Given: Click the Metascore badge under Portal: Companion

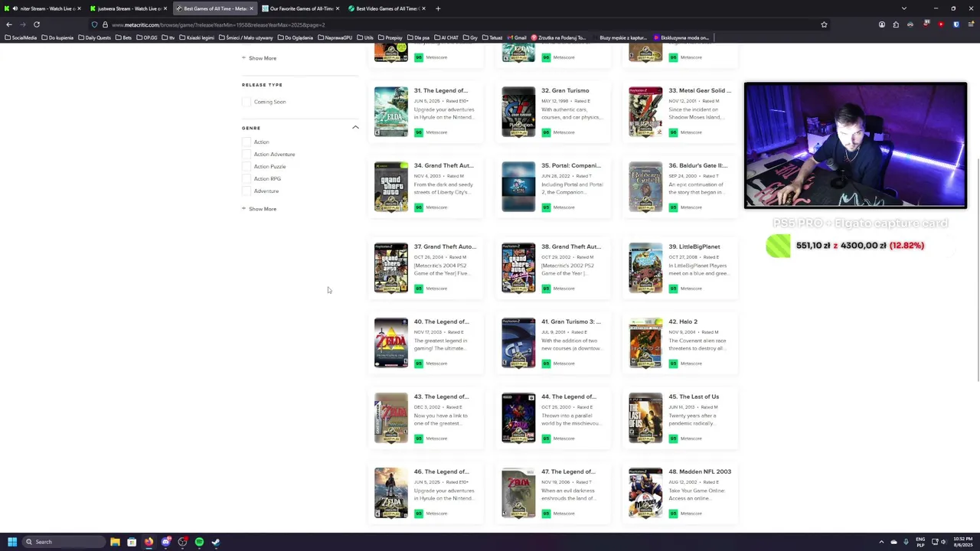Looking at the screenshot, I should click(x=546, y=207).
